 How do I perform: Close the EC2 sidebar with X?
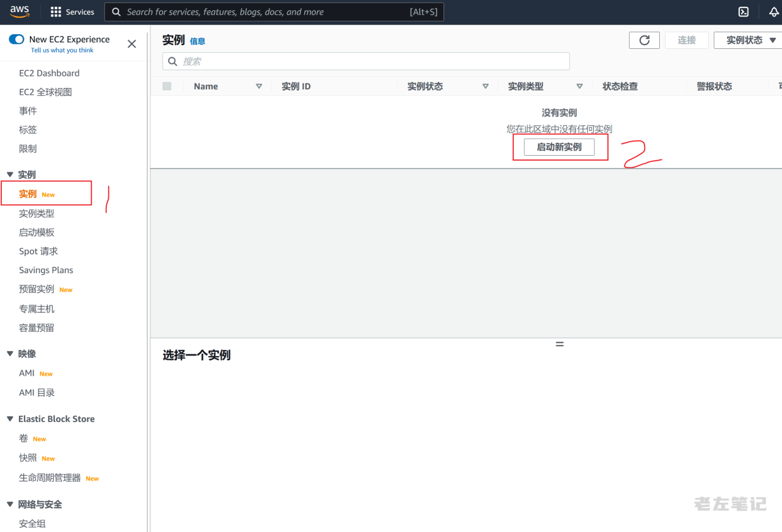tap(131, 44)
